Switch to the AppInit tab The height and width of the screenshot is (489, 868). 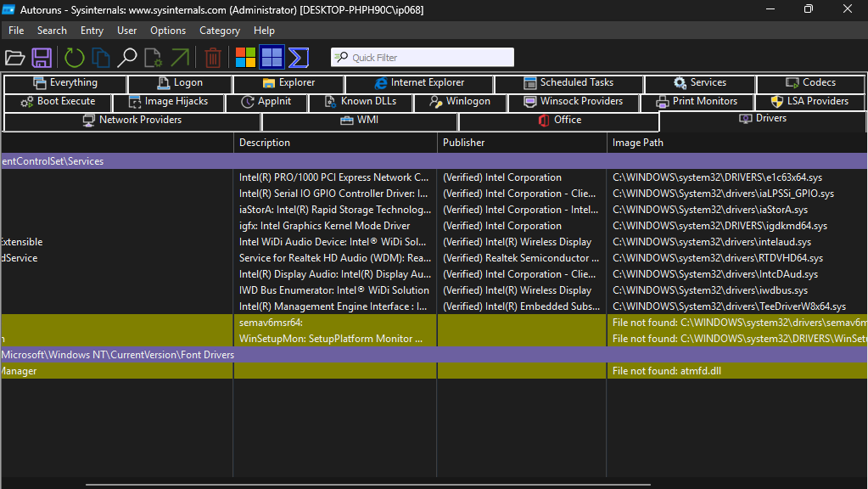[x=266, y=102]
